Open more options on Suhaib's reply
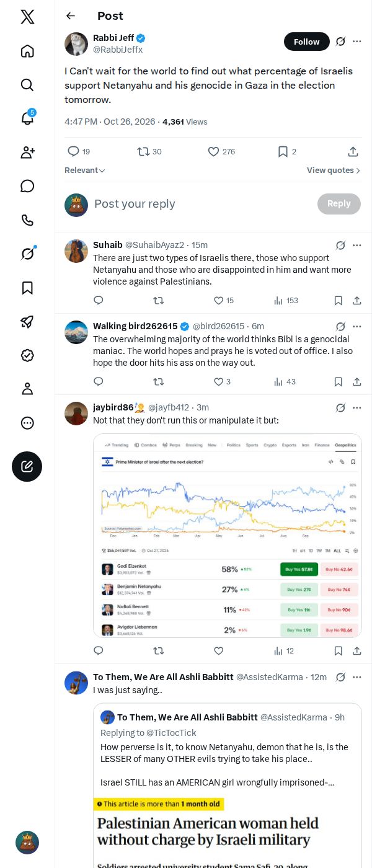The image size is (372, 868). click(x=357, y=245)
